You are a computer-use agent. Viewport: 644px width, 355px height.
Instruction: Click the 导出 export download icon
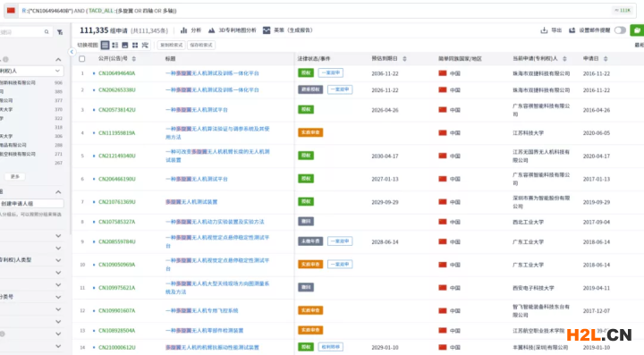(544, 30)
